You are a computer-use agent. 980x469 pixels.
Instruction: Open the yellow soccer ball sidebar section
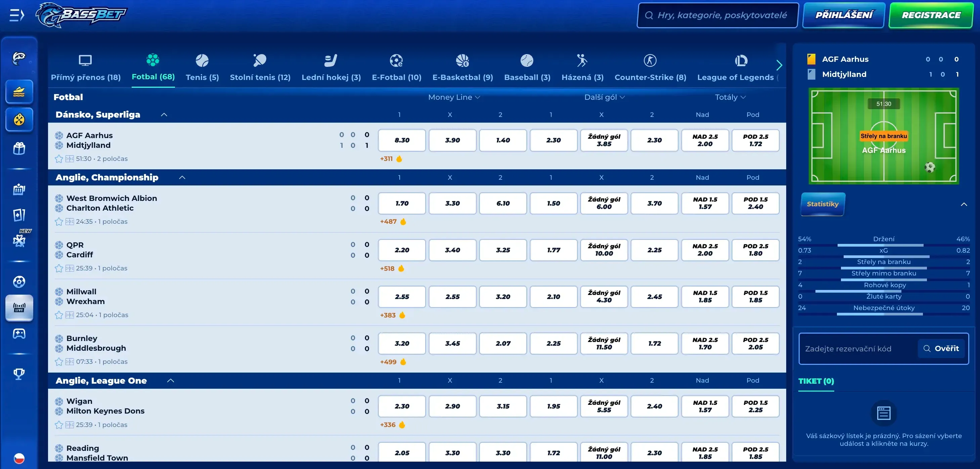pyautogui.click(x=19, y=120)
